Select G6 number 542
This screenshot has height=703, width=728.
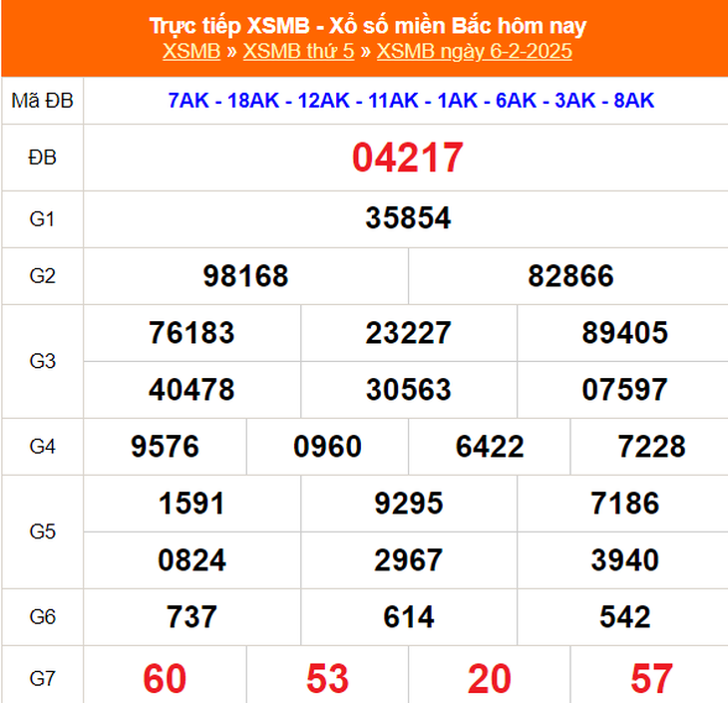(x=625, y=616)
